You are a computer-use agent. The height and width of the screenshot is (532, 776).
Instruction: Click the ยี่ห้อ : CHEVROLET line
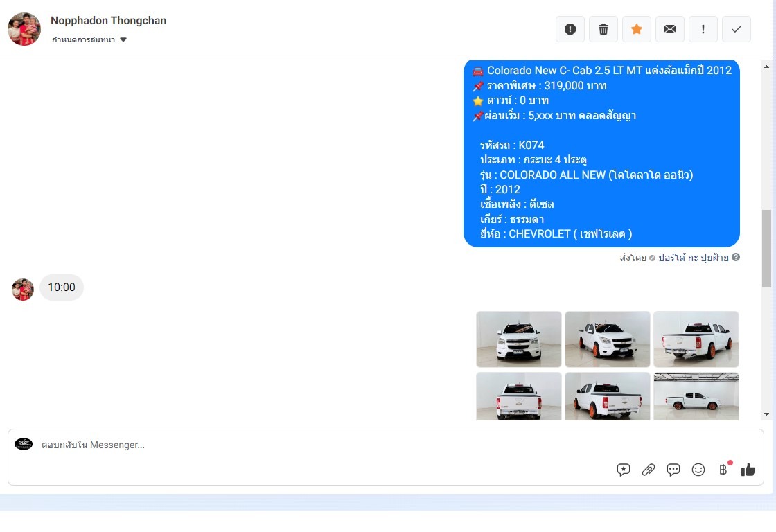coord(556,233)
